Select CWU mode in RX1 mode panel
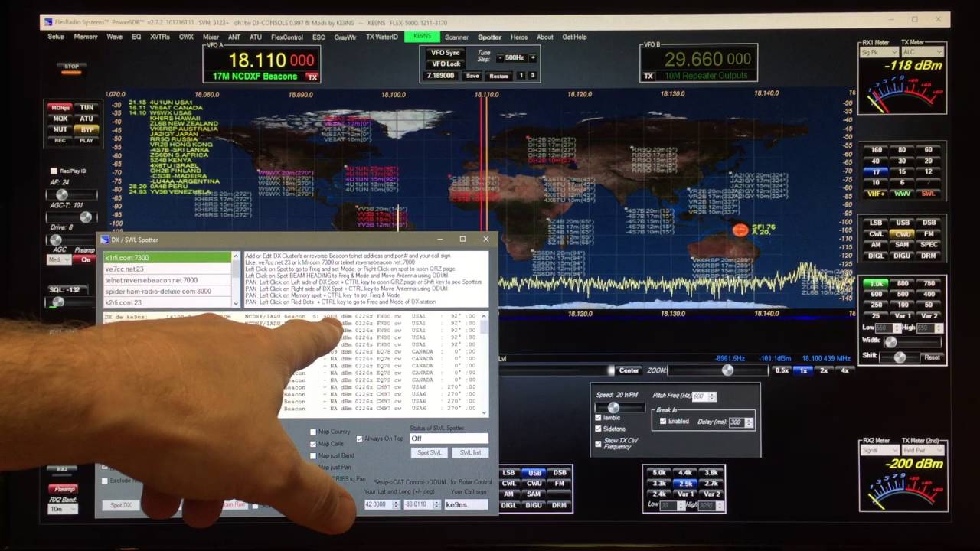The height and width of the screenshot is (551, 980). (903, 233)
